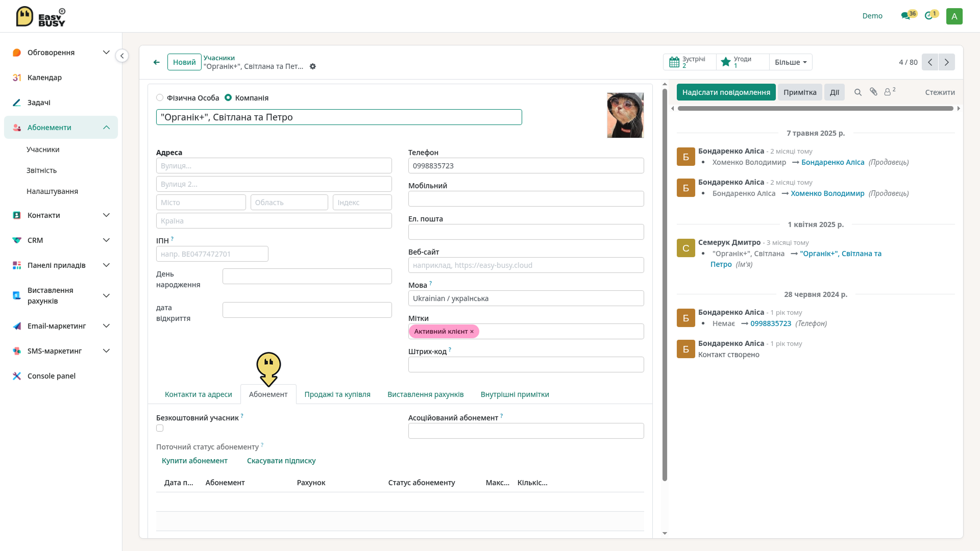Focus the Асоційований абонемент field
Viewport: 980px width, 551px height.
click(526, 431)
